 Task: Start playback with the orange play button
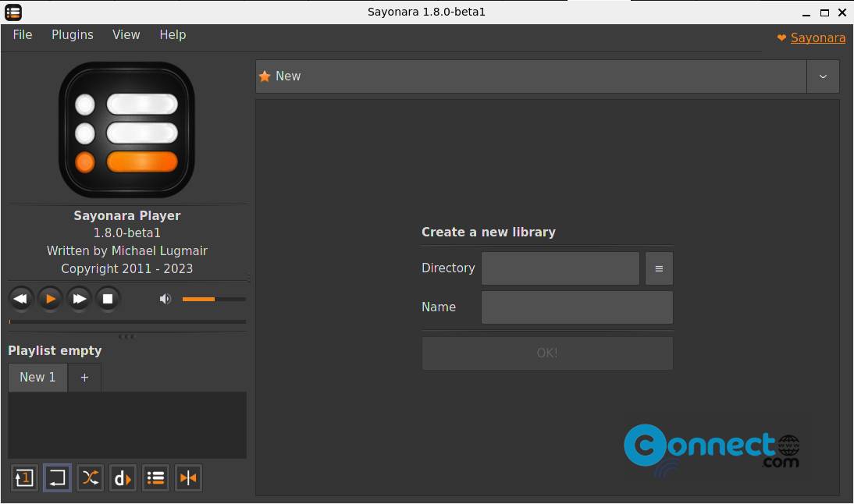tap(50, 299)
